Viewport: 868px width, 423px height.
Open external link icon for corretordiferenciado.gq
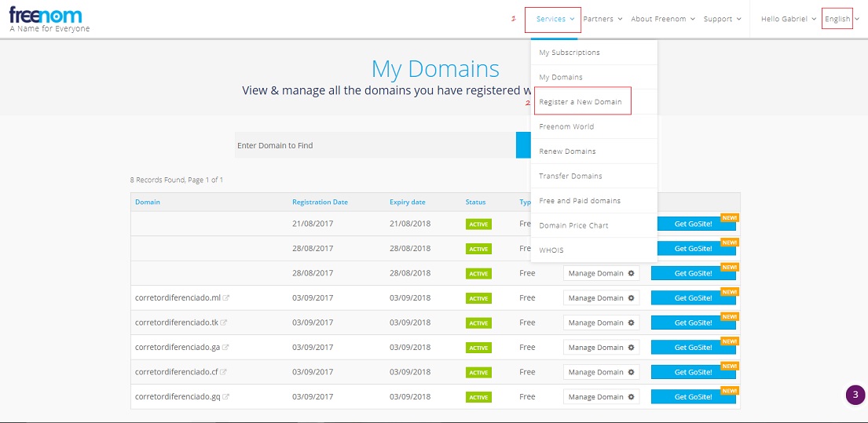[x=226, y=397]
